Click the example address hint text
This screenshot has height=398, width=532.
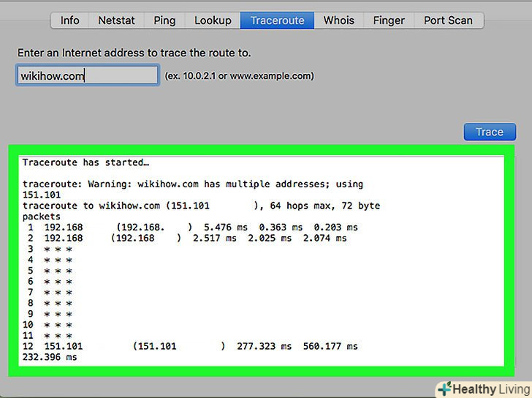pos(239,76)
